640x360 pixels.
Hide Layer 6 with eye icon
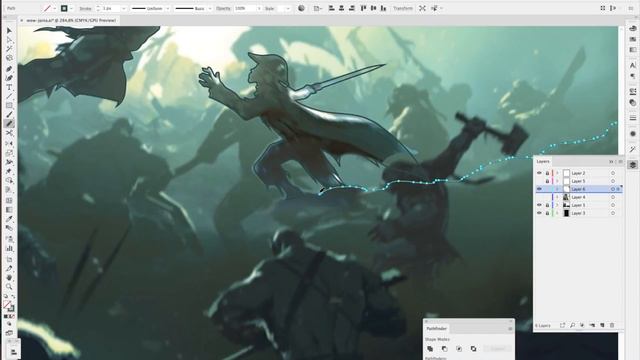[539, 189]
